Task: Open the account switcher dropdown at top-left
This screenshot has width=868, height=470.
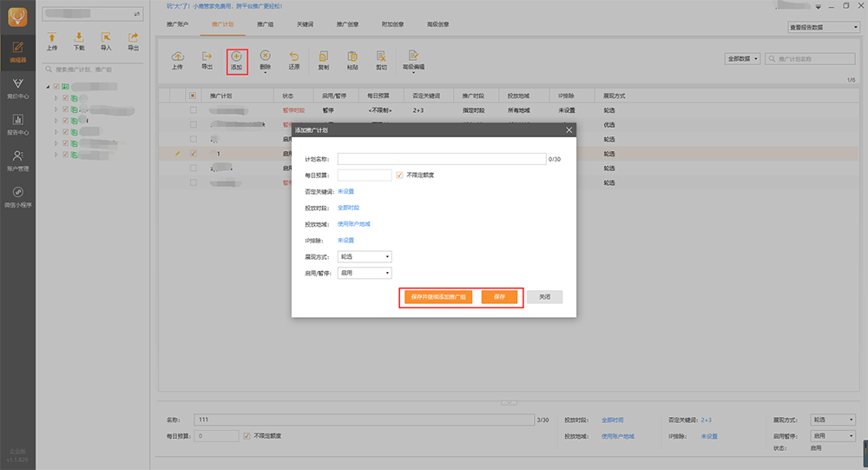Action: (x=93, y=13)
